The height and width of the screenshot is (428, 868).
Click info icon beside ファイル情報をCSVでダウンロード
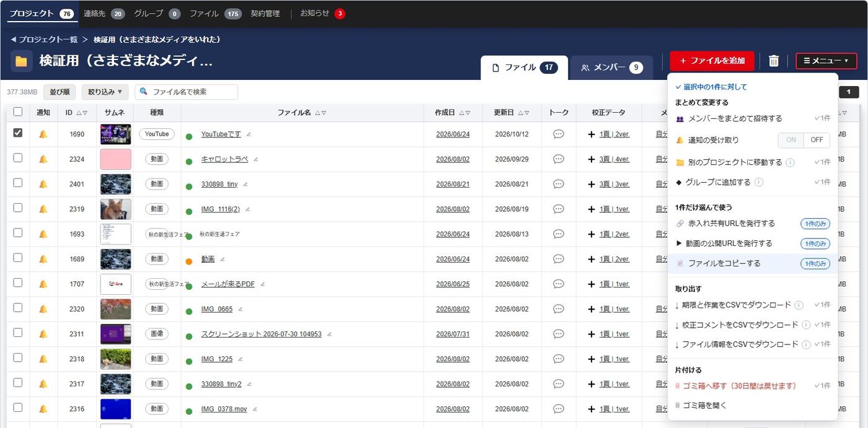(x=806, y=344)
